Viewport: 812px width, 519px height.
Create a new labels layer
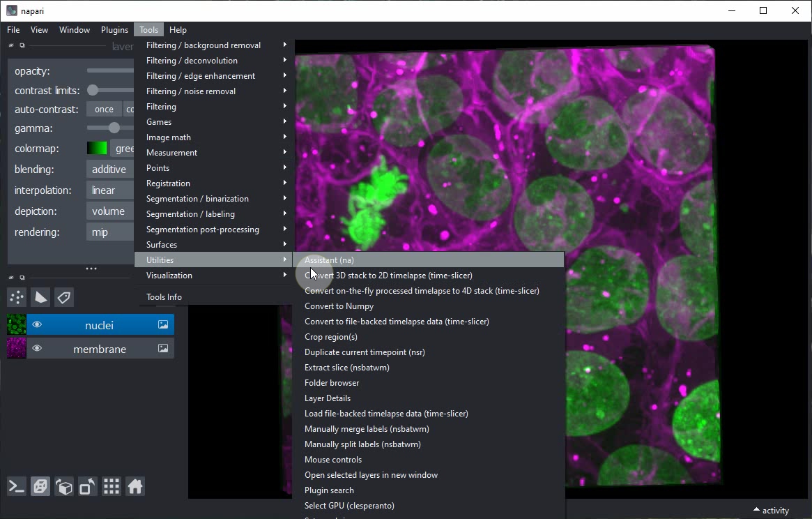point(64,298)
